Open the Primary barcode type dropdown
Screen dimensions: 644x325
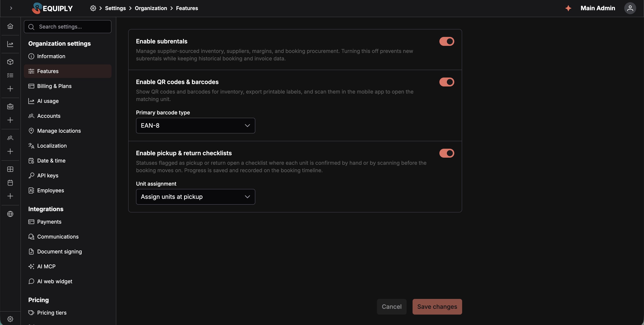click(x=195, y=125)
